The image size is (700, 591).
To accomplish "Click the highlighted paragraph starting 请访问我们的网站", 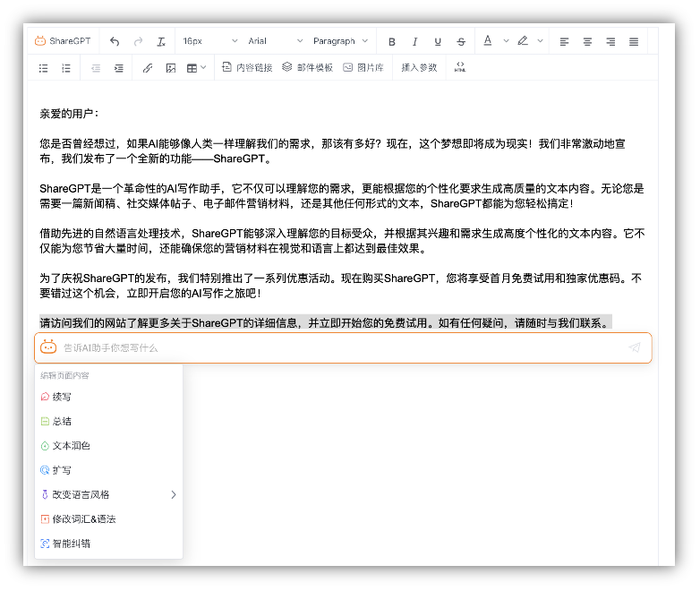I will point(326,322).
